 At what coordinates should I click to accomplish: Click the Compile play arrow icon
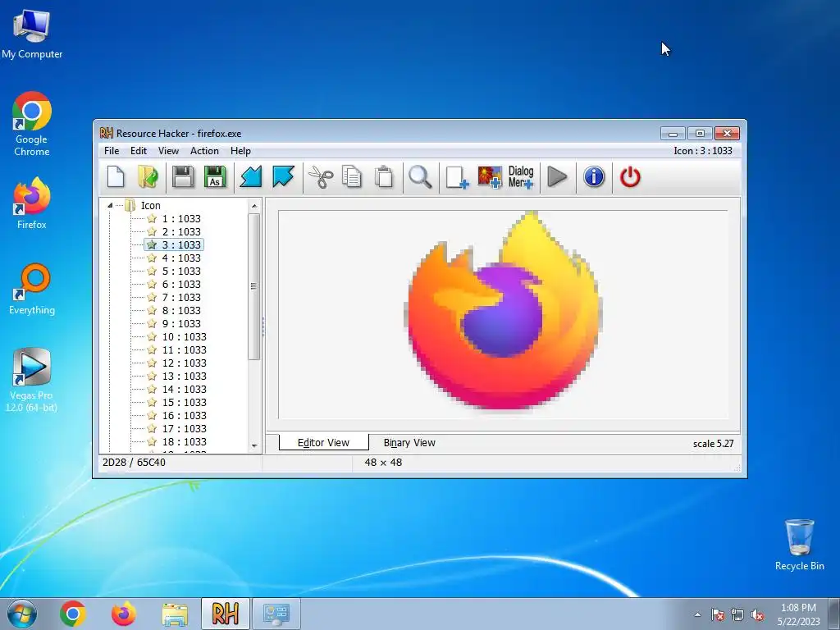tap(557, 177)
